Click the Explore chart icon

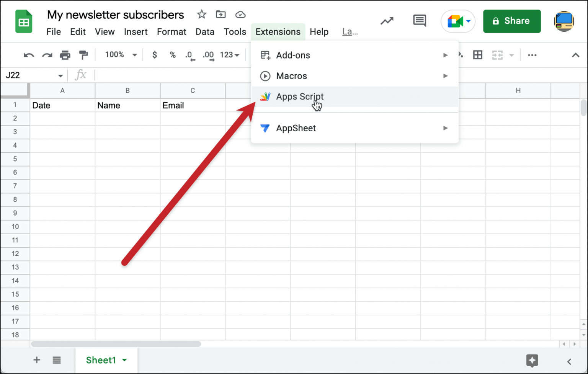[x=387, y=21]
